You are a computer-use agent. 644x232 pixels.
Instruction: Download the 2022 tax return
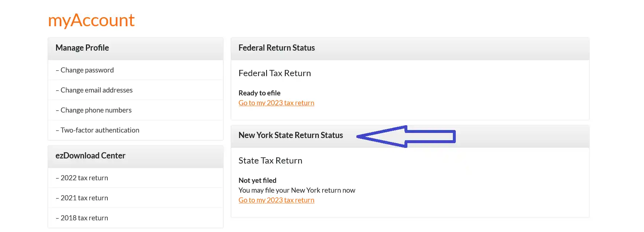84,178
